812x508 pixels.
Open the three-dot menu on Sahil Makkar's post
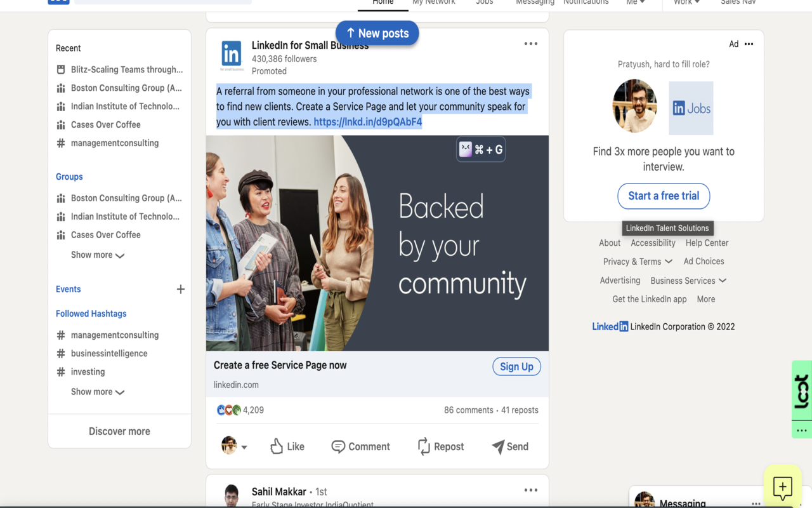pyautogui.click(x=531, y=490)
